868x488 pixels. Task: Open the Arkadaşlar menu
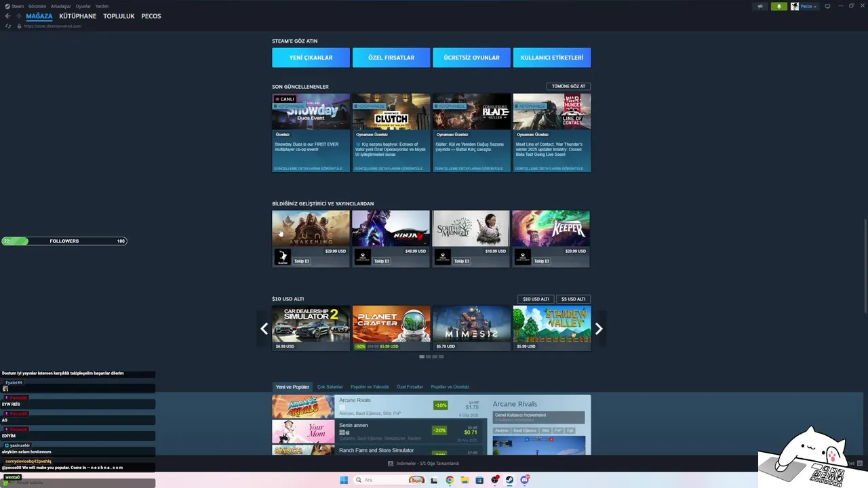(61, 6)
